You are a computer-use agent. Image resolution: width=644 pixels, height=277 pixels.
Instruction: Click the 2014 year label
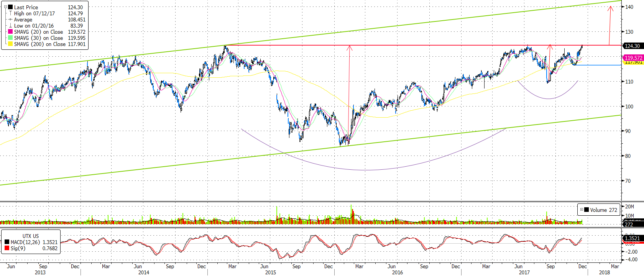[x=144, y=272]
